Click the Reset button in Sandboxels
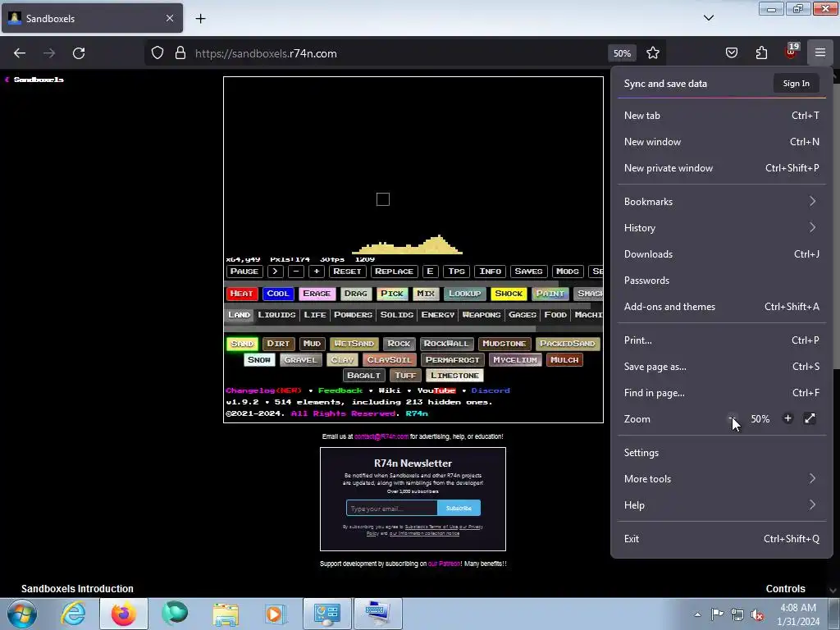 tap(347, 271)
